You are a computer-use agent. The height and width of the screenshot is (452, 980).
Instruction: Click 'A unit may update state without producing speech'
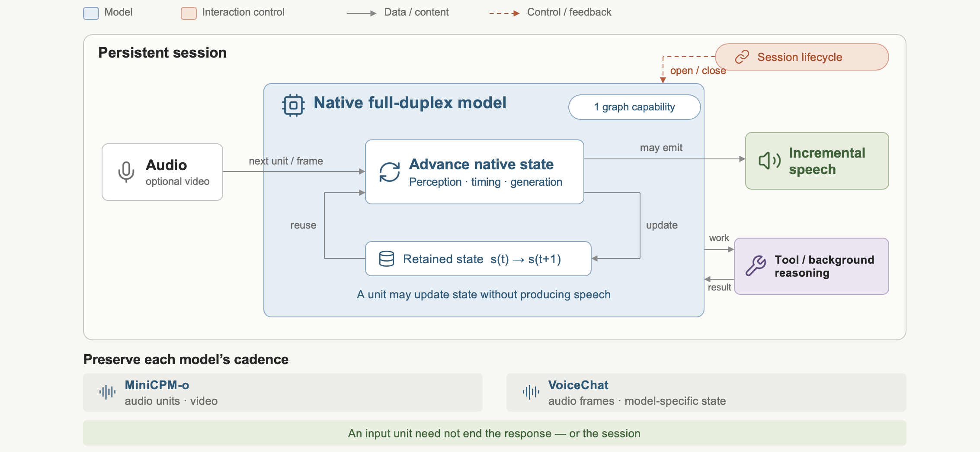(484, 294)
